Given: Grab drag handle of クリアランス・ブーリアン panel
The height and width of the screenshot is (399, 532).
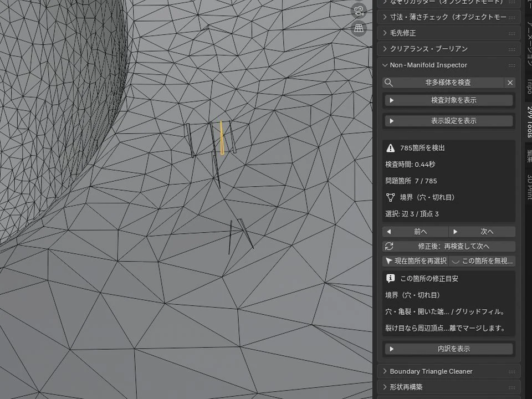Looking at the screenshot, I should coord(512,49).
